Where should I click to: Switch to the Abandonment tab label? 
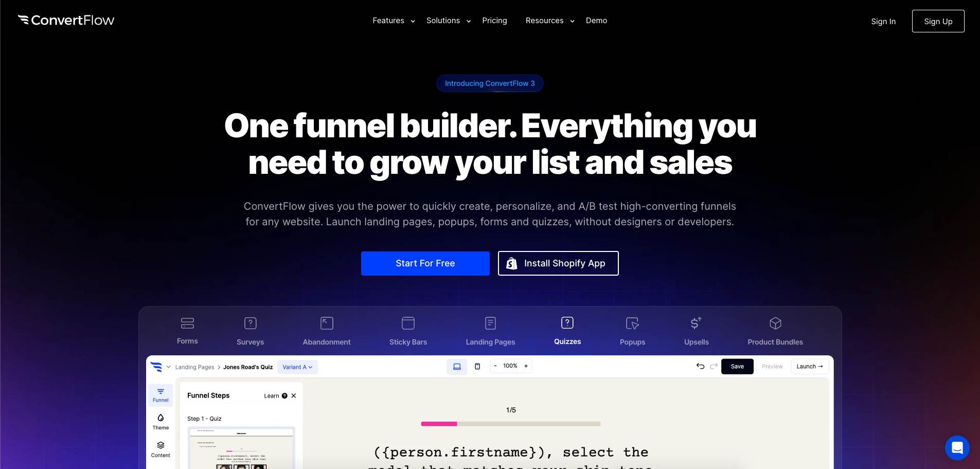[x=327, y=342]
